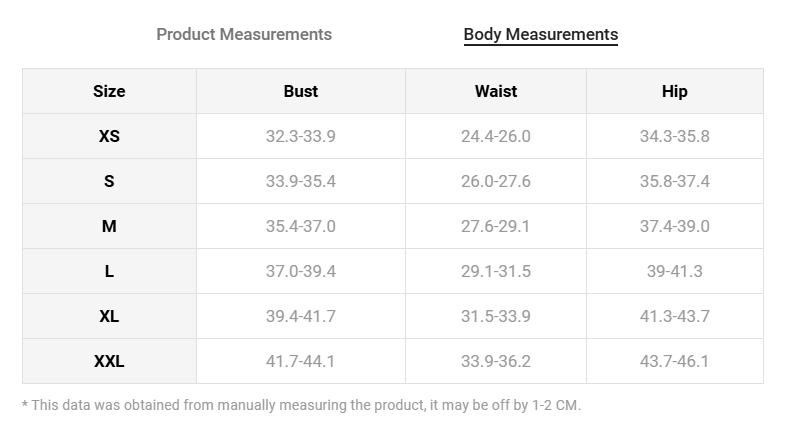805x447 pixels.
Task: Select the S size row label
Action: point(109,181)
